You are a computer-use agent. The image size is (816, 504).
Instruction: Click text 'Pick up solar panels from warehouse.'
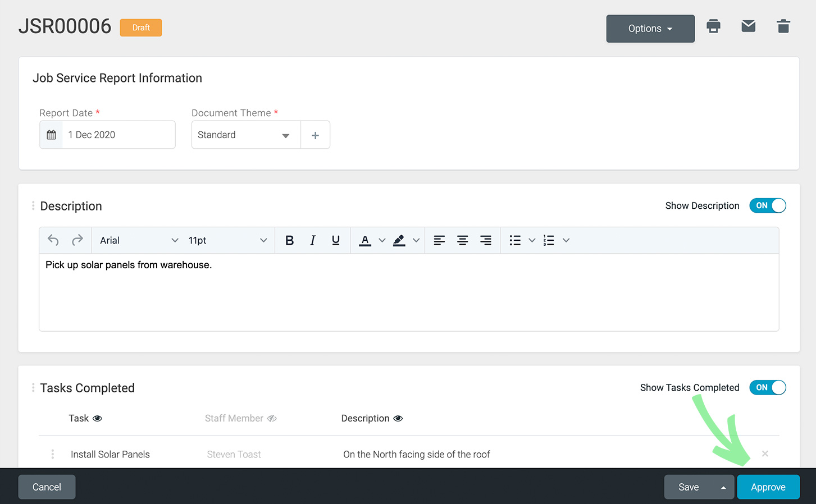click(x=129, y=265)
